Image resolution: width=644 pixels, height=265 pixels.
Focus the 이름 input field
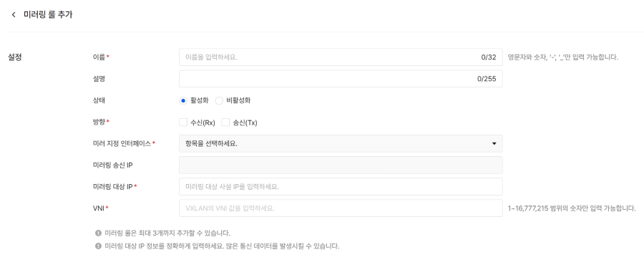click(341, 57)
